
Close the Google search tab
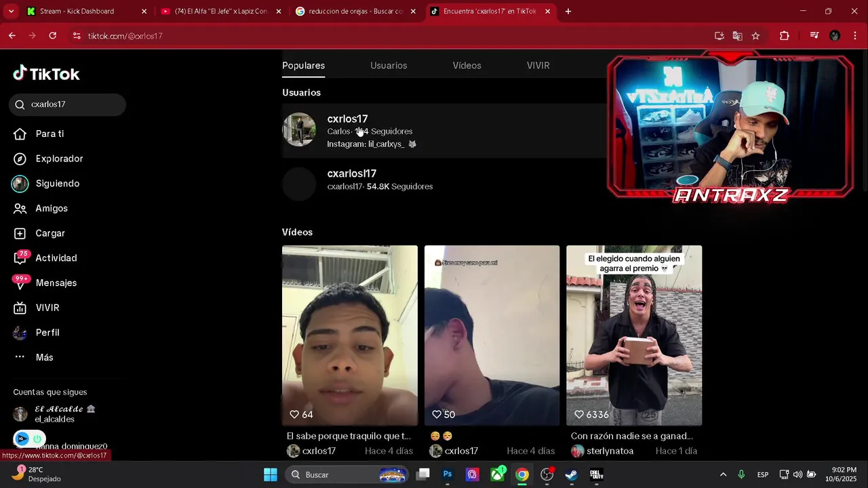point(413,12)
